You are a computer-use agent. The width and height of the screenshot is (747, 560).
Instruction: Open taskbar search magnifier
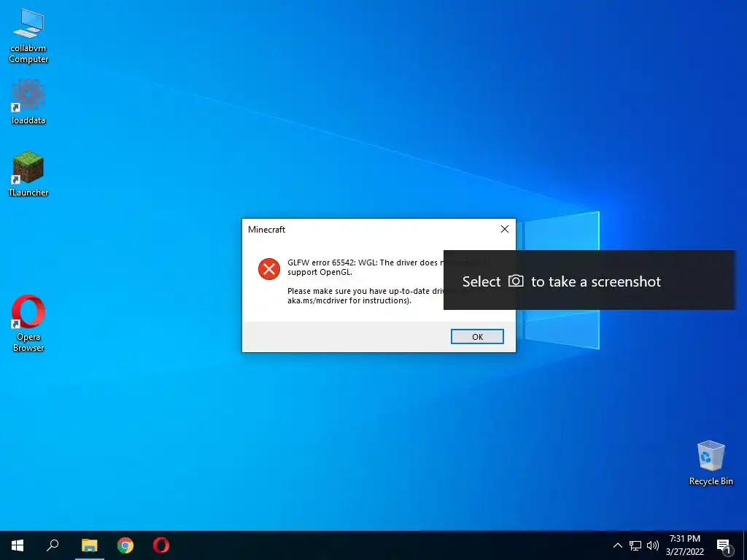(53, 545)
